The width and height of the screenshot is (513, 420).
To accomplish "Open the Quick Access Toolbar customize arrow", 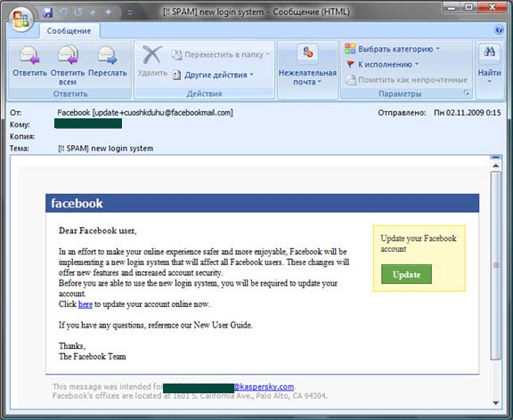I will (x=129, y=12).
